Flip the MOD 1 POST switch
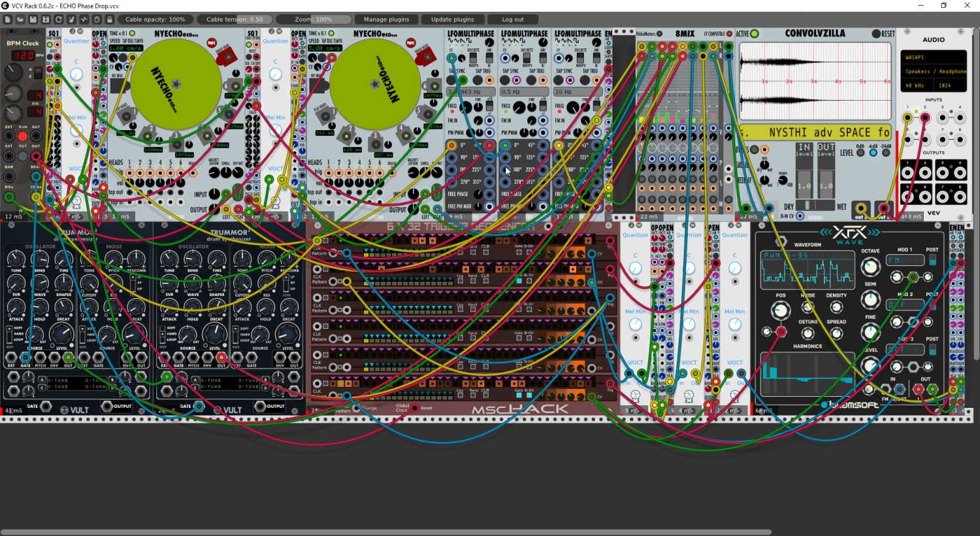The width and height of the screenshot is (980, 536). 932,260
